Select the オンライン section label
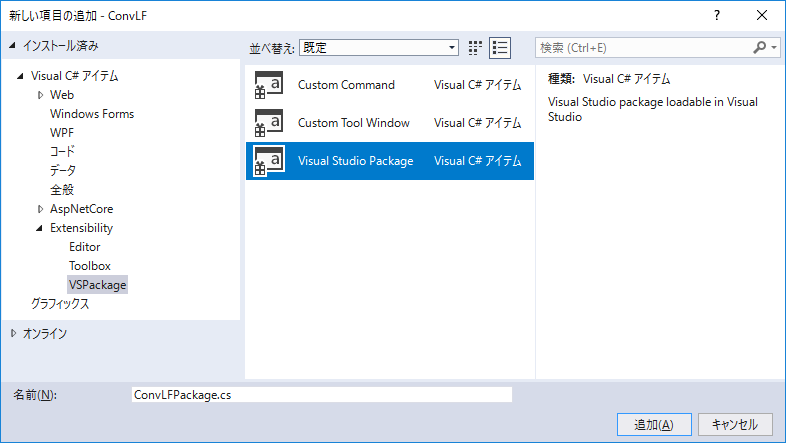 [x=45, y=334]
